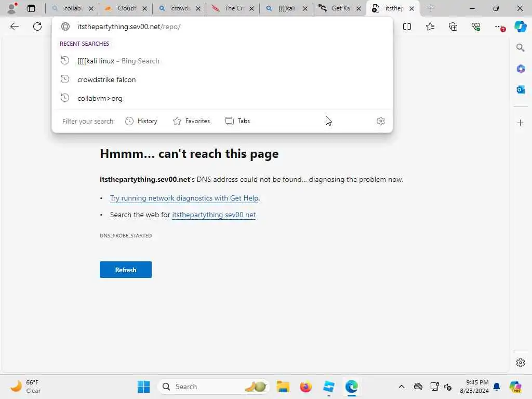Image resolution: width=532 pixels, height=399 pixels.
Task: Click the blue Refresh button
Action: [126, 270]
